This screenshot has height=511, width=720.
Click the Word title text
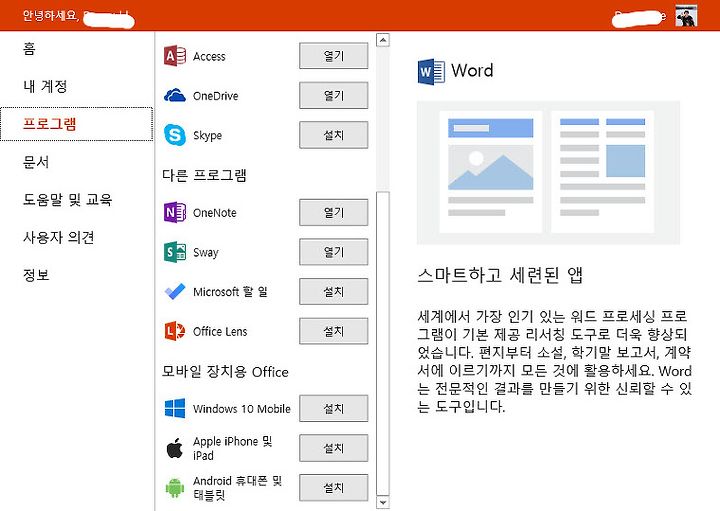[x=472, y=70]
